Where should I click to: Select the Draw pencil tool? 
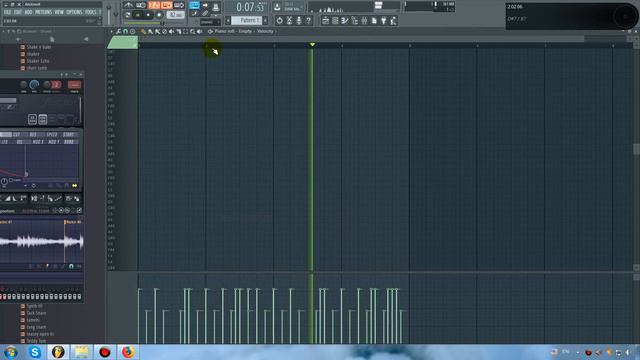pyautogui.click(x=143, y=31)
